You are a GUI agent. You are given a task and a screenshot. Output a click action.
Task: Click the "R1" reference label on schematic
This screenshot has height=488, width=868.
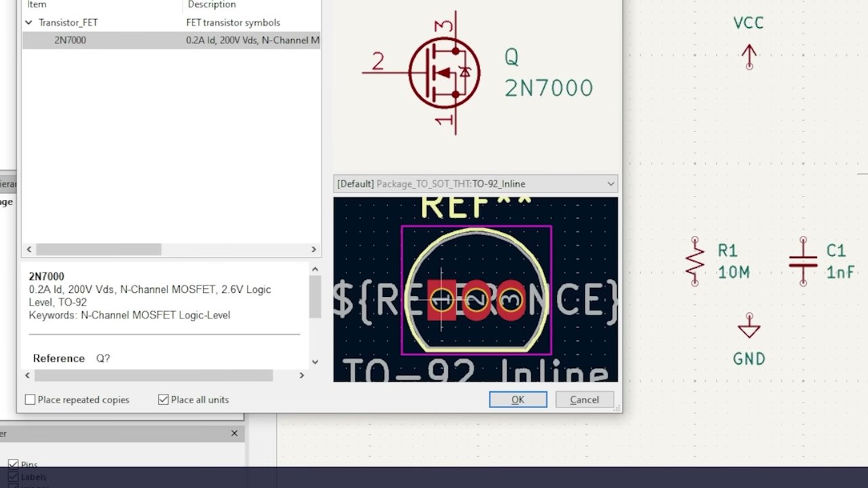pos(728,251)
